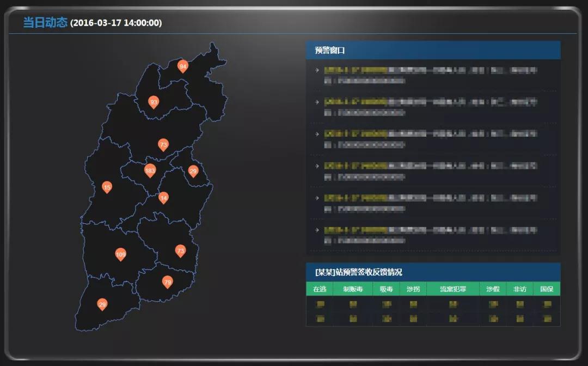Image resolution: width=588 pixels, height=366 pixels.
Task: Open the 183 map marker
Action: (x=150, y=170)
